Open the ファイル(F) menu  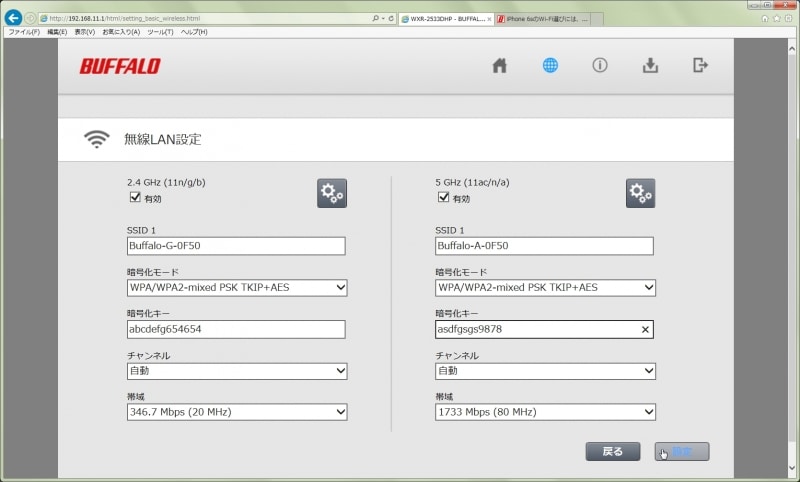pos(24,32)
